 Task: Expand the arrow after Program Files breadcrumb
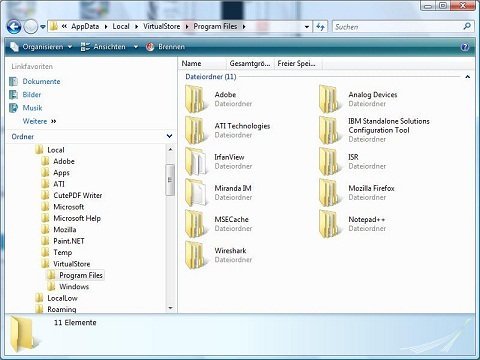(244, 27)
